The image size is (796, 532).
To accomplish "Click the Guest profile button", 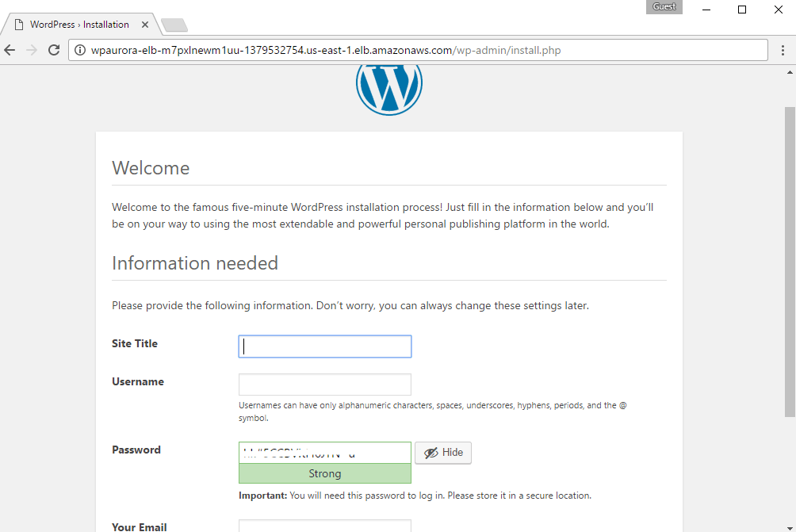I will pos(664,7).
